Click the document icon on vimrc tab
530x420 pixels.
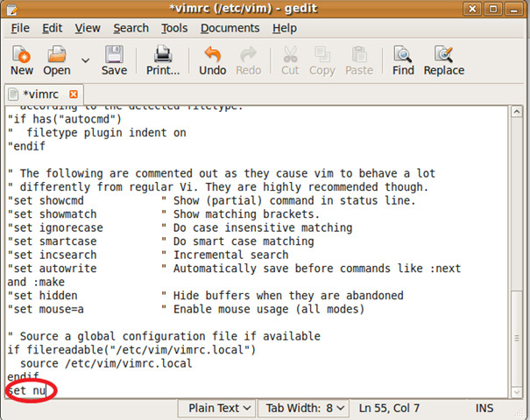(x=13, y=94)
